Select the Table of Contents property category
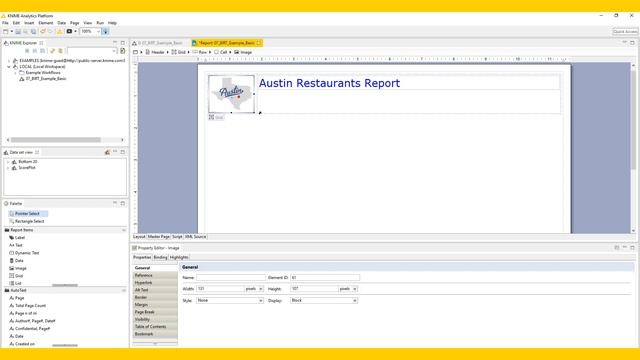Viewport: 640px width, 360px height. coord(155,327)
